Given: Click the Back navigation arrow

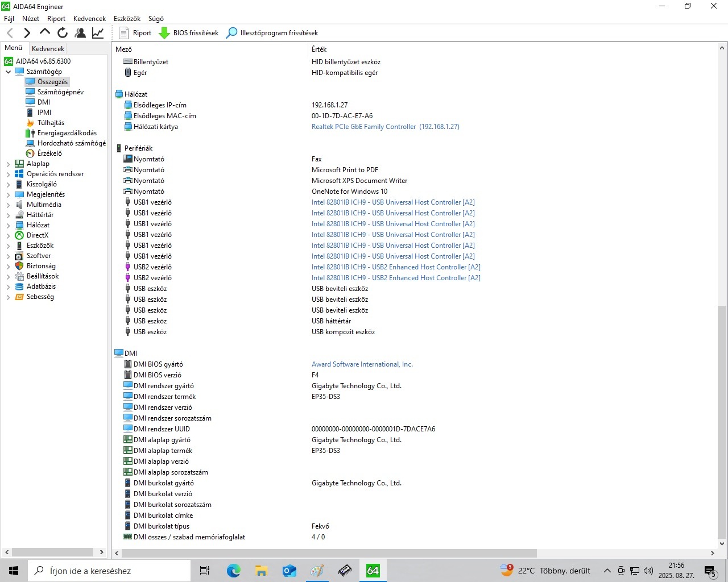Looking at the screenshot, I should click(x=10, y=33).
